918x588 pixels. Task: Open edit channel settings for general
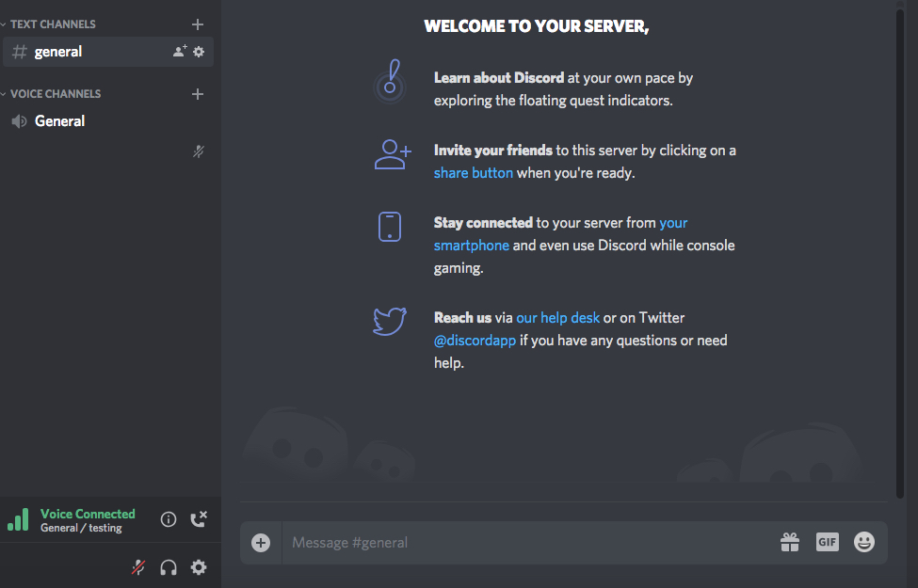[x=199, y=52]
